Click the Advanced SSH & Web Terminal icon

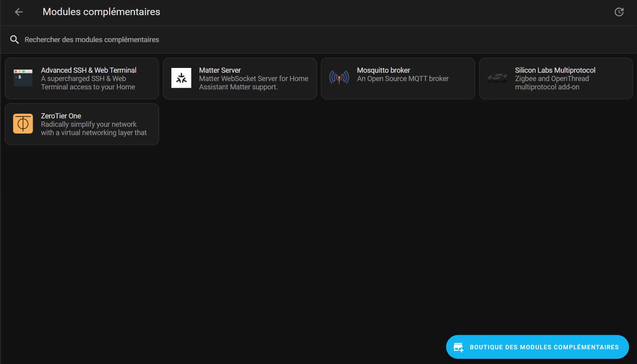pyautogui.click(x=23, y=78)
